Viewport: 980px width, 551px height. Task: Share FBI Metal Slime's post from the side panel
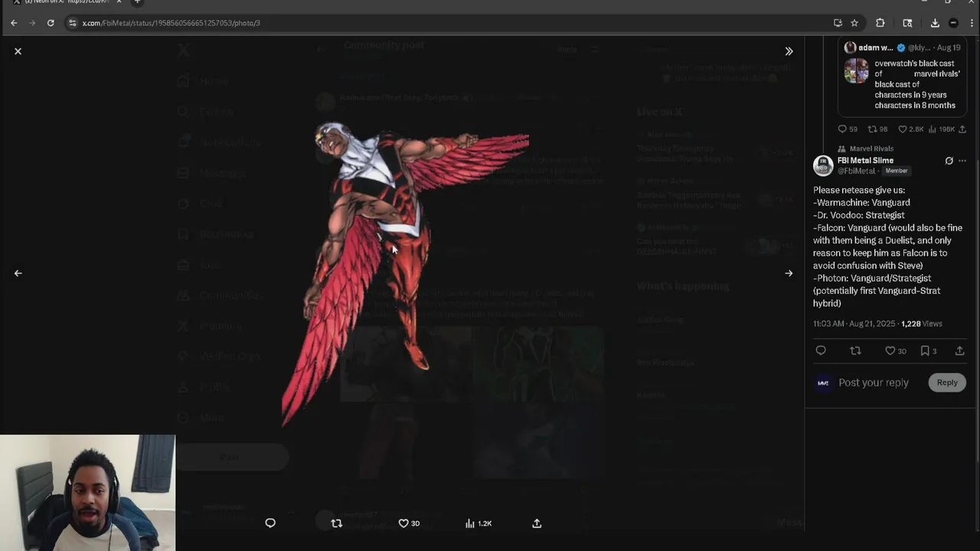tap(959, 350)
